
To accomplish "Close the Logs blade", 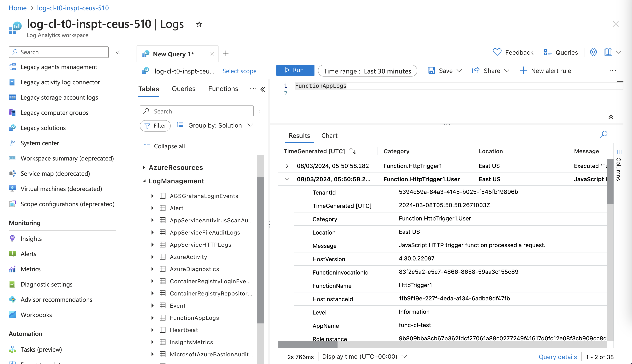I will (615, 24).
